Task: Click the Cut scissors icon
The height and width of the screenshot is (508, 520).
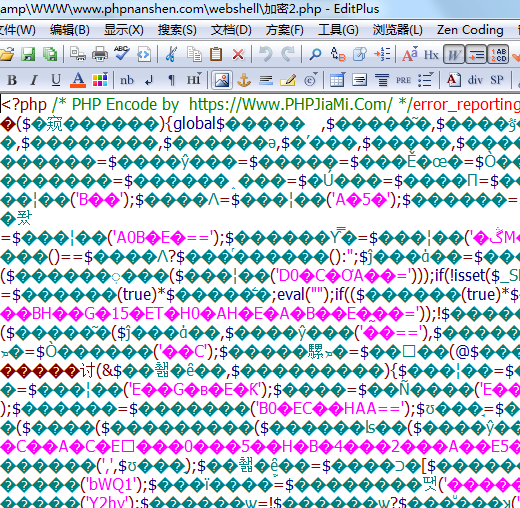Action: [x=171, y=54]
